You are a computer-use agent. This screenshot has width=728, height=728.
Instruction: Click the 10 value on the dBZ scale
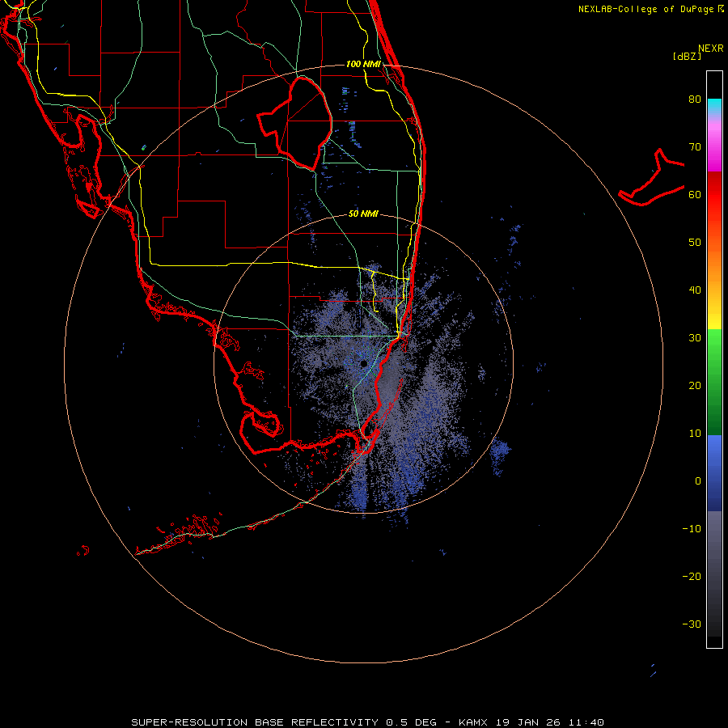695,434
